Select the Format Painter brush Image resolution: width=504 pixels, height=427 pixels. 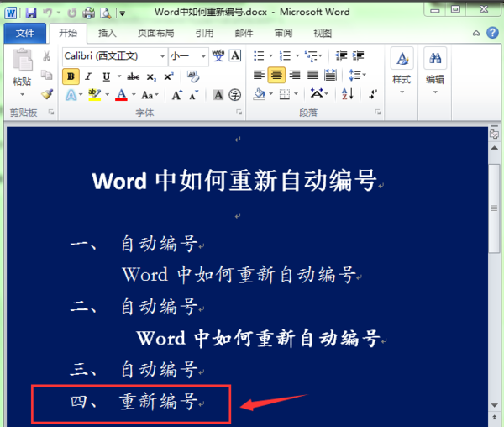click(x=47, y=94)
